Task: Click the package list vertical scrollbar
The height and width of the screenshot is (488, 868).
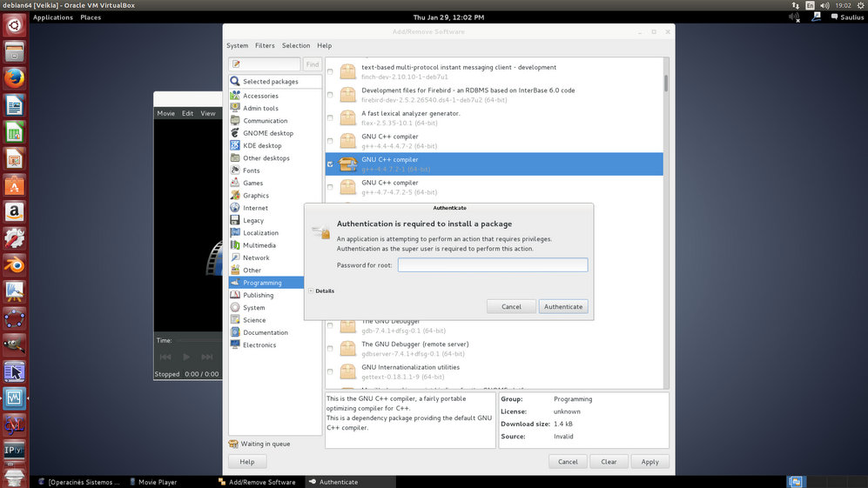Action: click(x=667, y=84)
